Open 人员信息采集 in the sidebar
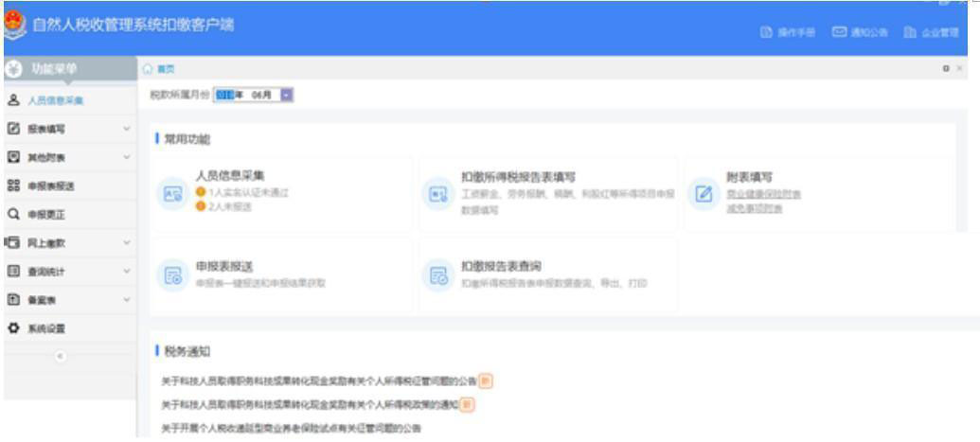Viewport: 980px width, 442px height. pos(55,100)
